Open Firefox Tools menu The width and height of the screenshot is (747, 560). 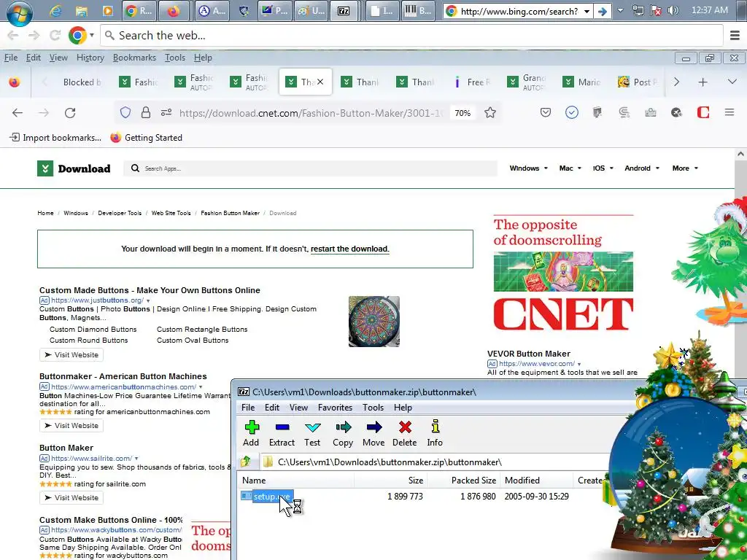click(x=175, y=58)
